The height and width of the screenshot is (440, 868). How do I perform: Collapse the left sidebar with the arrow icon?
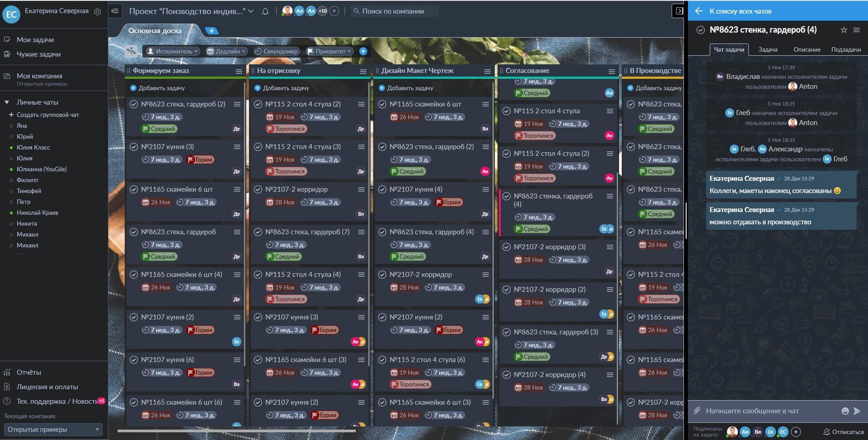[x=115, y=11]
